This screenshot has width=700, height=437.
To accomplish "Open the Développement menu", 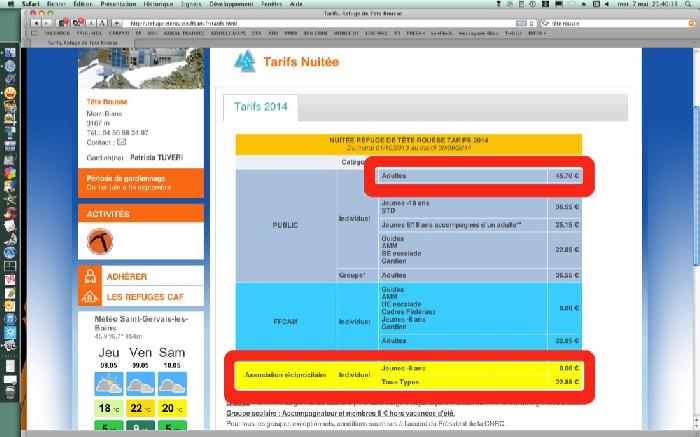I will pos(232,4).
